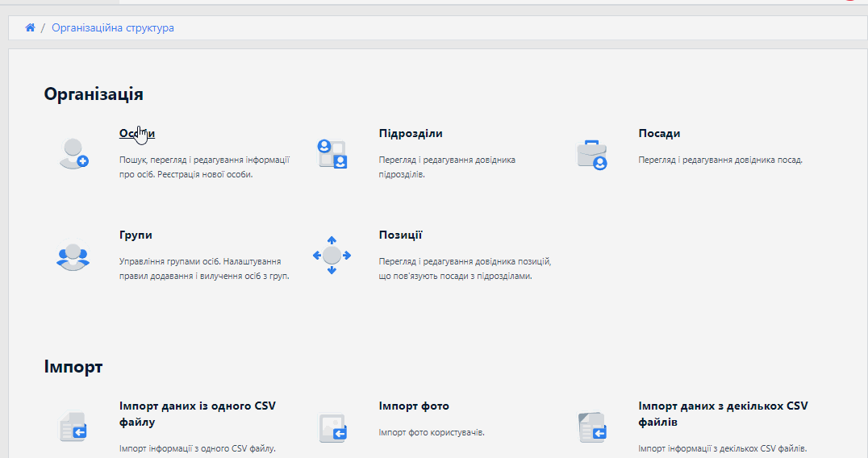868x458 pixels.
Task: Open the Посади heading link
Action: tap(659, 134)
